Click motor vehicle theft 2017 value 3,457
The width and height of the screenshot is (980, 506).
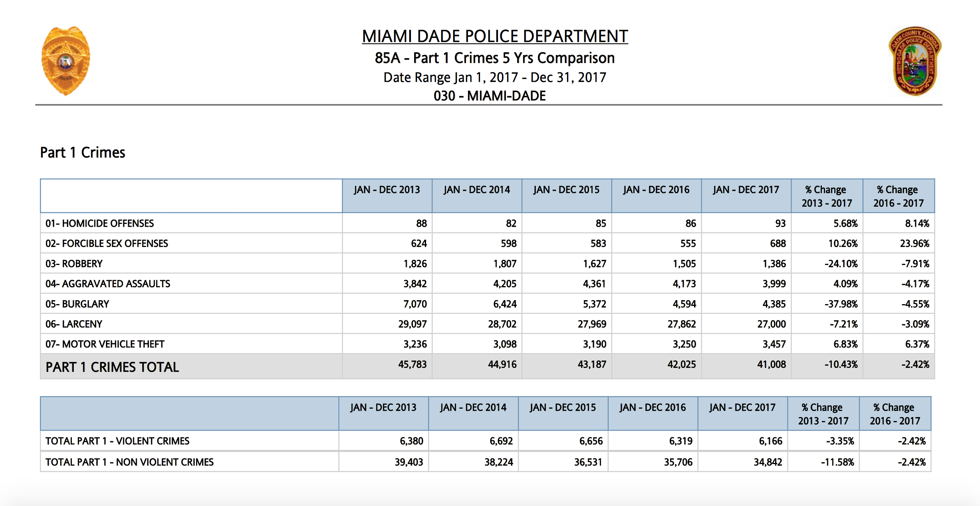coord(774,344)
